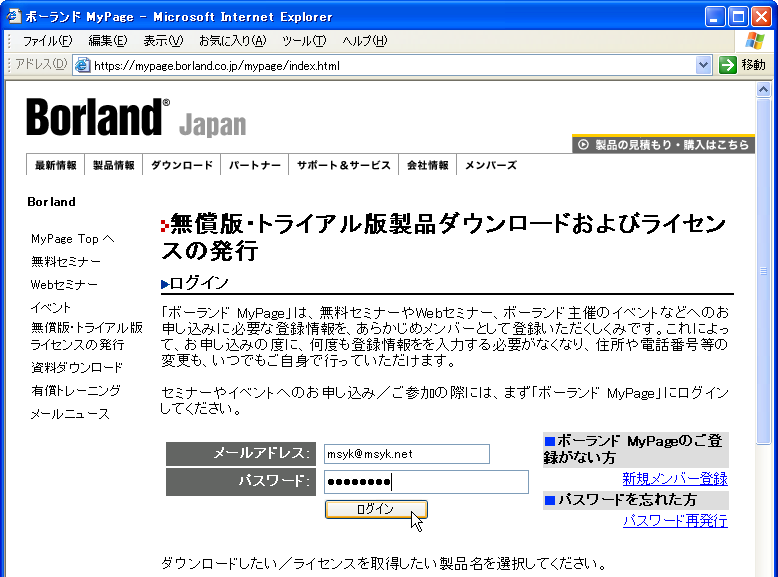This screenshot has width=778, height=577.
Task: Select the 製品情報 navigation tab
Action: click(114, 165)
